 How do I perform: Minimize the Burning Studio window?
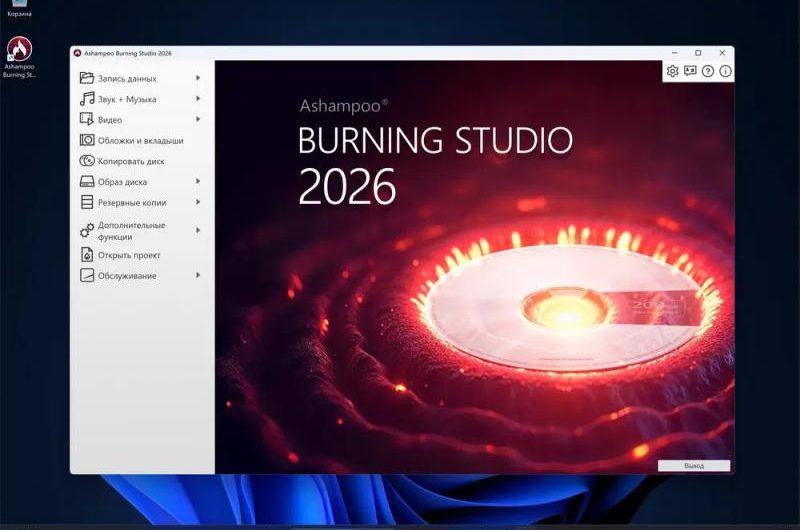tap(674, 53)
